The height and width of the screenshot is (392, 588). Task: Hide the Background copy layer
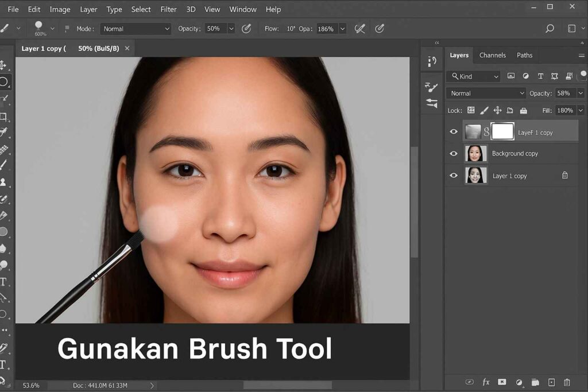(454, 153)
